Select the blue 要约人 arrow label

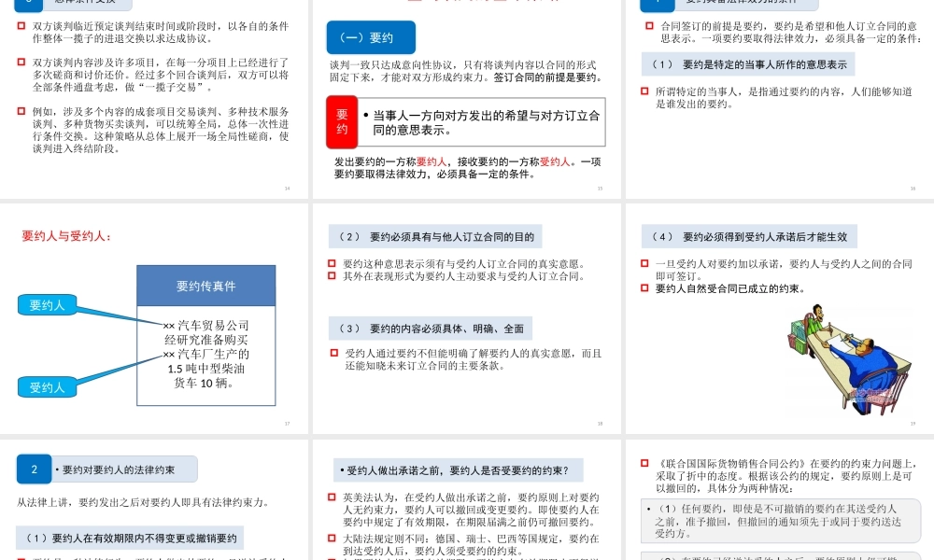tap(47, 304)
